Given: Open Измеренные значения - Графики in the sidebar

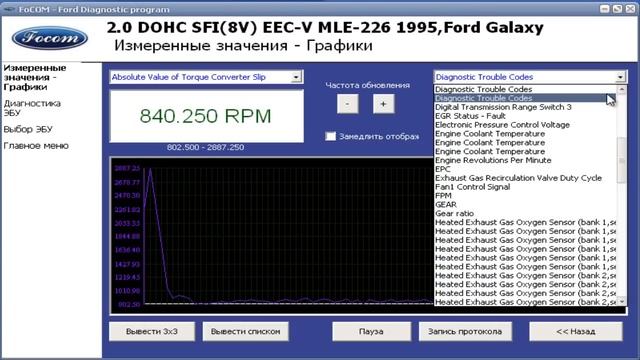Looking at the screenshot, I should point(35,78).
